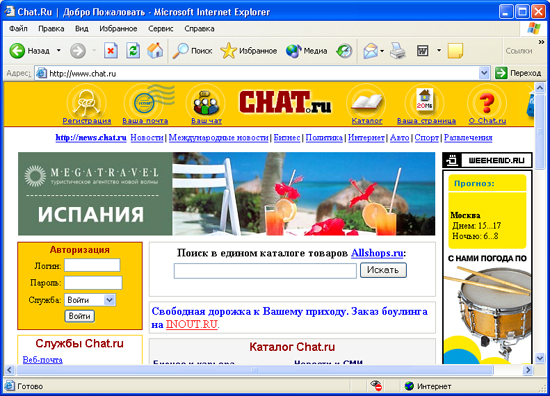550x396 pixels.
Task: Expand the Служба dropdown in login form
Action: pyautogui.click(x=109, y=300)
